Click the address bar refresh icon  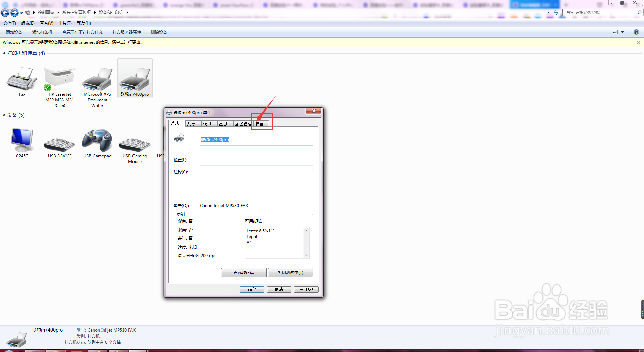[556, 12]
